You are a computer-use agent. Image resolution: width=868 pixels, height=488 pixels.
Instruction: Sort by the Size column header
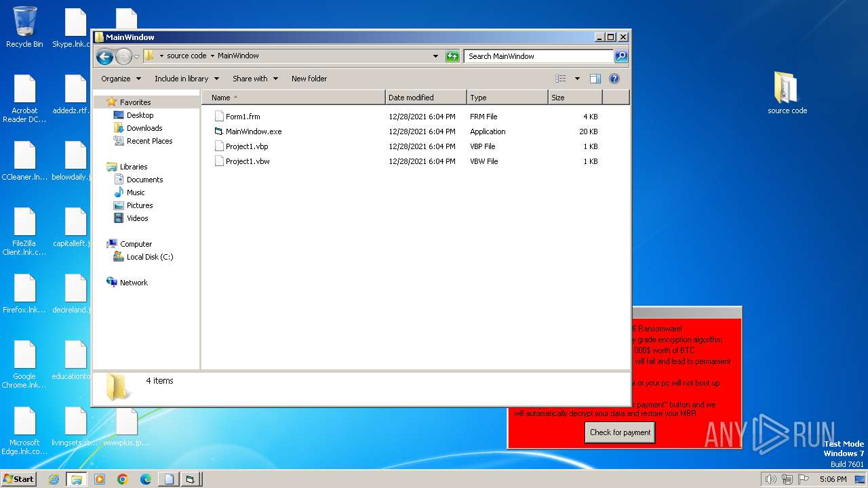coord(575,98)
